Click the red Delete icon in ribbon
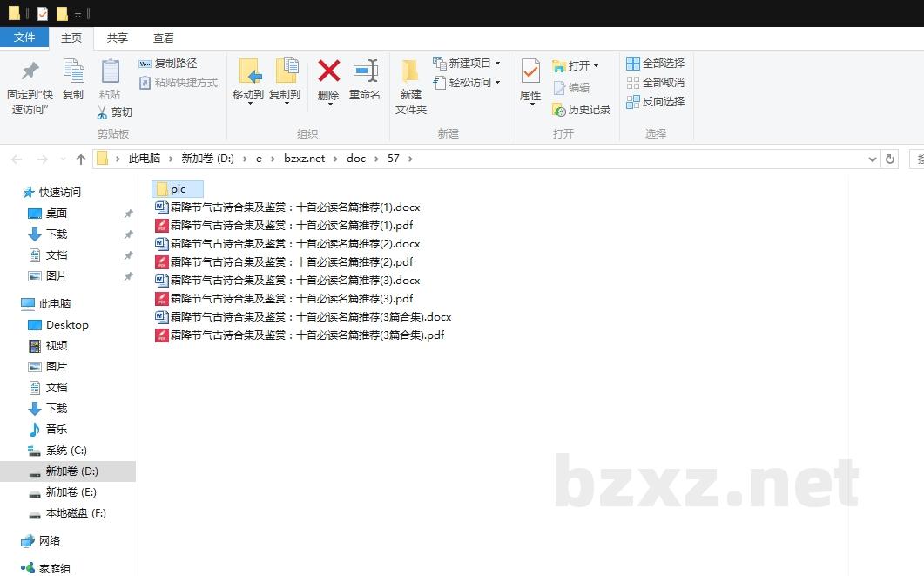924x576 pixels. (x=328, y=71)
